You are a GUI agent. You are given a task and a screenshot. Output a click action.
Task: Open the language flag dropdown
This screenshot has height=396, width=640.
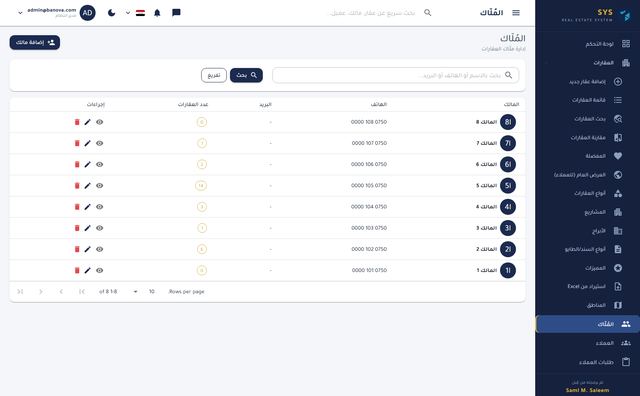[x=136, y=13]
